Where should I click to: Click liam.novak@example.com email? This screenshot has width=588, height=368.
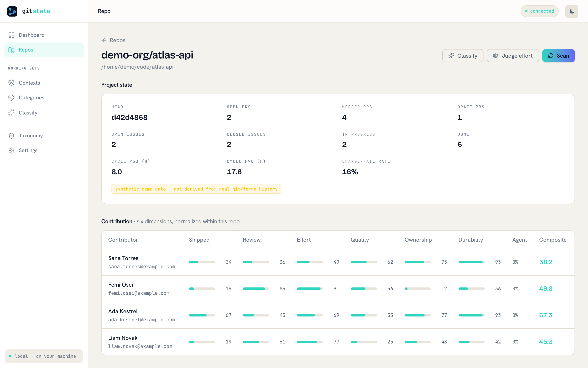[140, 346]
